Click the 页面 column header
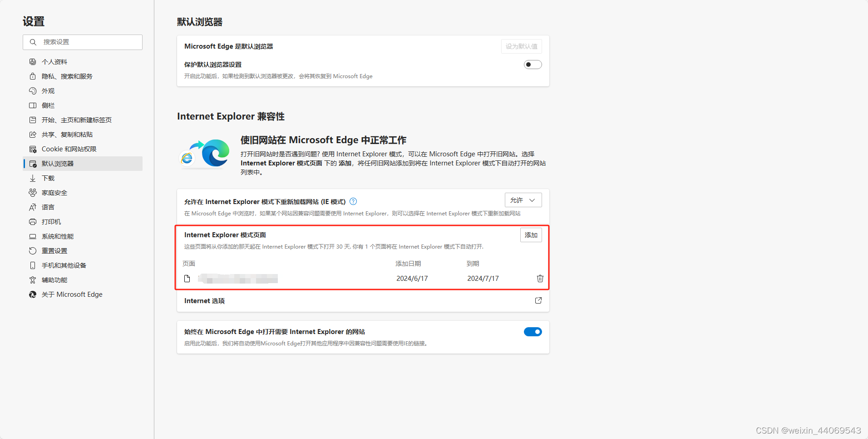 (x=189, y=264)
